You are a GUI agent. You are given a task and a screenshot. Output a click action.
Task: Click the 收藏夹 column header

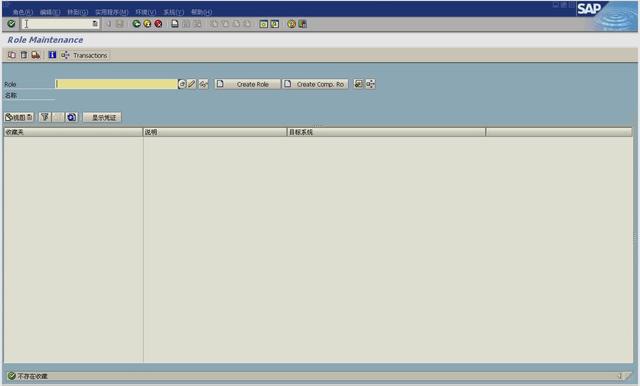[x=73, y=132]
